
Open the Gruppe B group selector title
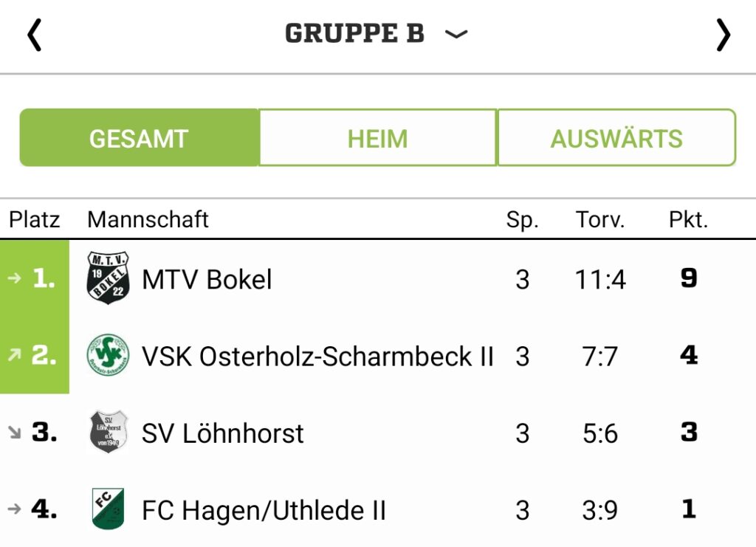click(354, 34)
